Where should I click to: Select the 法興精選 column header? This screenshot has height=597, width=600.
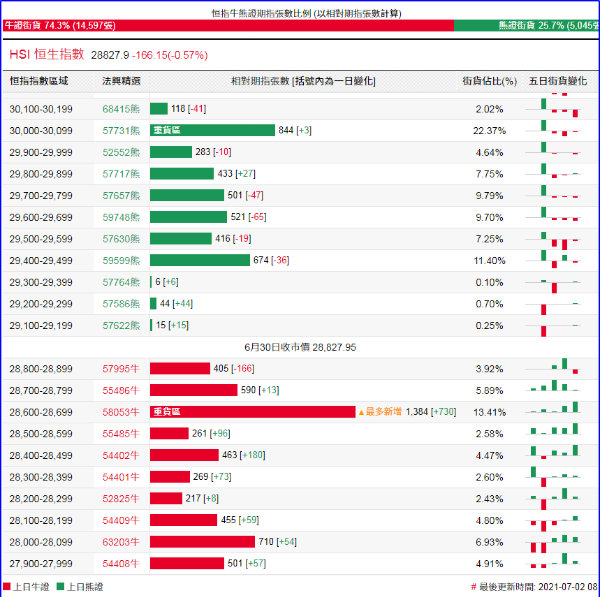[x=121, y=81]
